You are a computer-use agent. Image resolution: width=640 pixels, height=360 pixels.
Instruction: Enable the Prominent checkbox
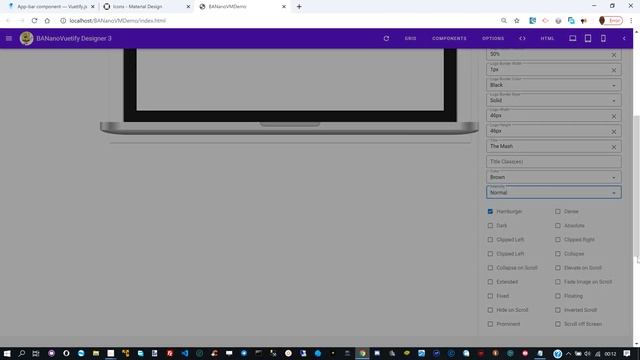490,324
